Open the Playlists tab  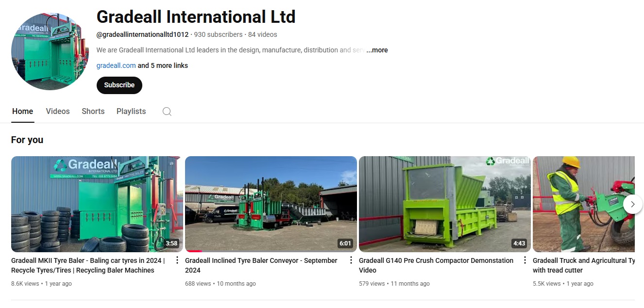pos(131,111)
